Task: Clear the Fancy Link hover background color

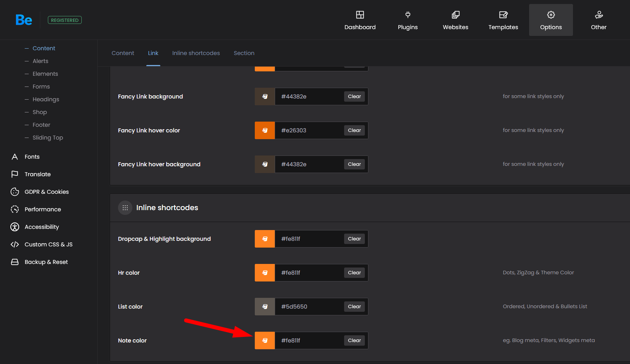Action: (x=354, y=164)
